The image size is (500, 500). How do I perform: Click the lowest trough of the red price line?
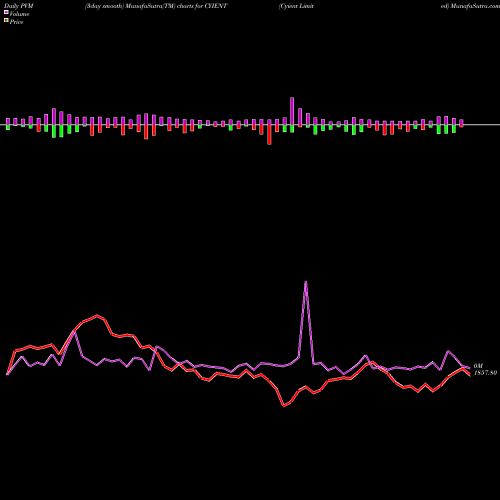click(284, 406)
